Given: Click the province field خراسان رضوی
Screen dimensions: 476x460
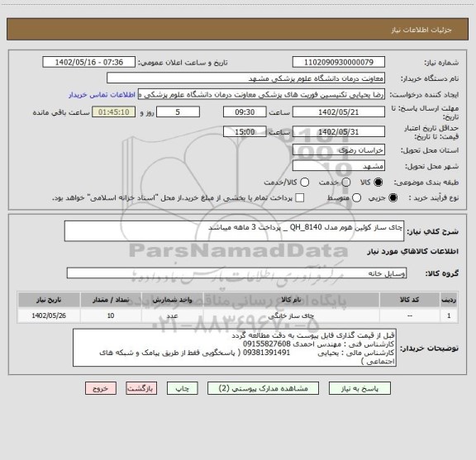Looking at the screenshot, I should tap(339, 150).
